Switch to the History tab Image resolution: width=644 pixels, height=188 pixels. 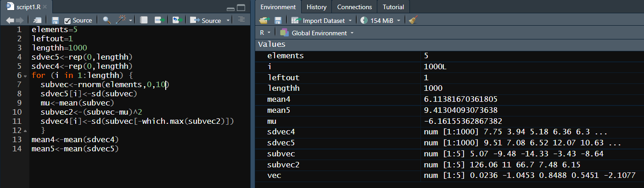point(316,7)
